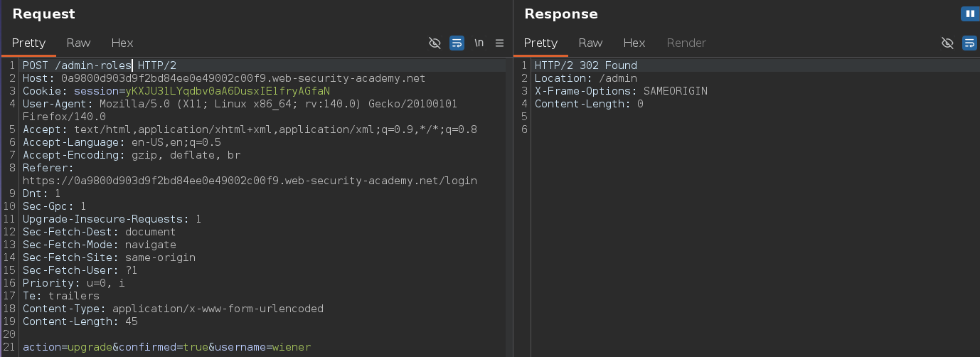Open the Request panel hamburger menu
The width and height of the screenshot is (980, 357).
tap(499, 43)
